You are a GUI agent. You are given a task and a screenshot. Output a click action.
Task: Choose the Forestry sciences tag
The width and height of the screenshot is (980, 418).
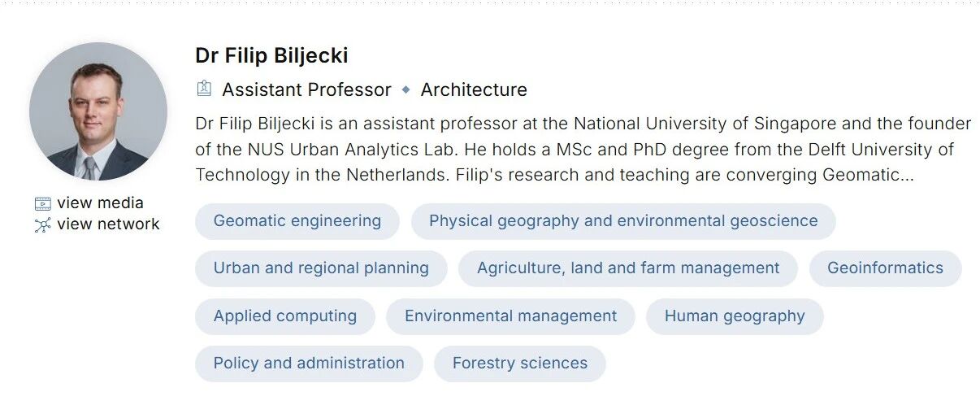[519, 364]
